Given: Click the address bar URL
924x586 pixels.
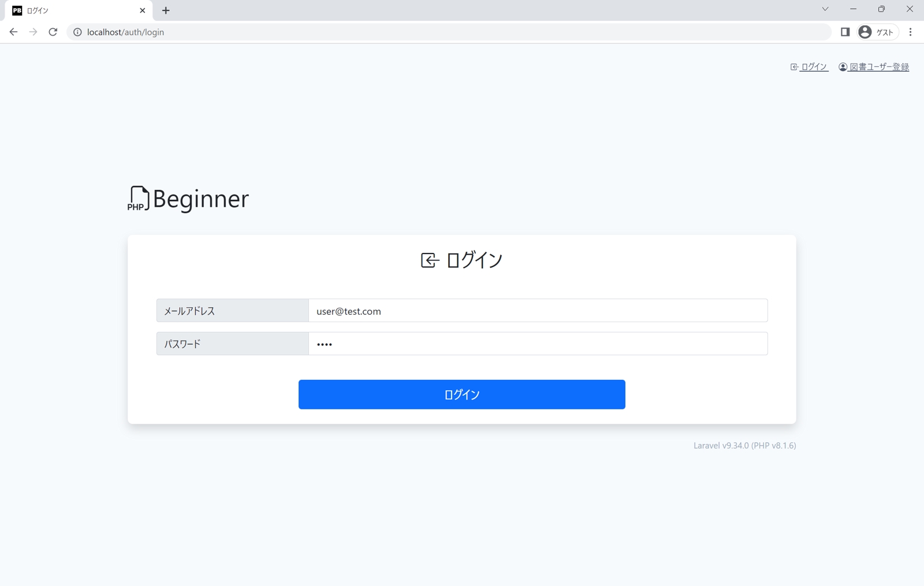Looking at the screenshot, I should click(125, 32).
